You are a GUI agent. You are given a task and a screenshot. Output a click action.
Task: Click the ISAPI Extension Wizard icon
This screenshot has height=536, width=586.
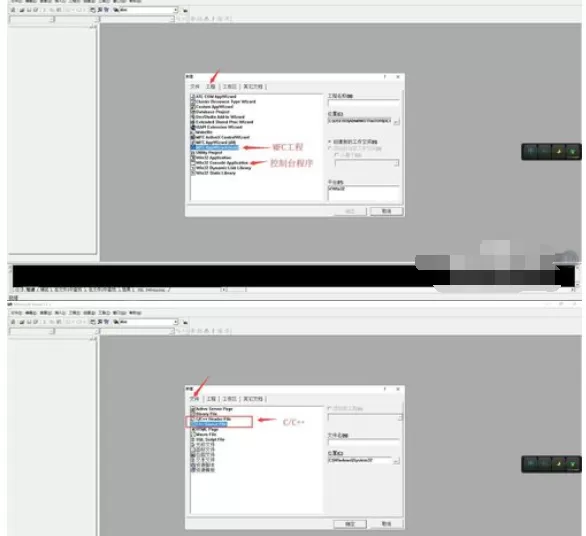coord(193,127)
